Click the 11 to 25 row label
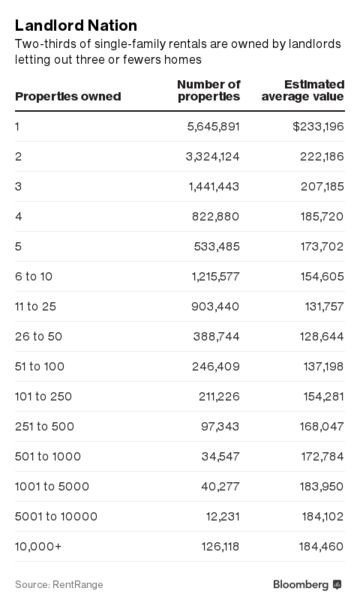The width and height of the screenshot is (360, 606). coord(36,306)
